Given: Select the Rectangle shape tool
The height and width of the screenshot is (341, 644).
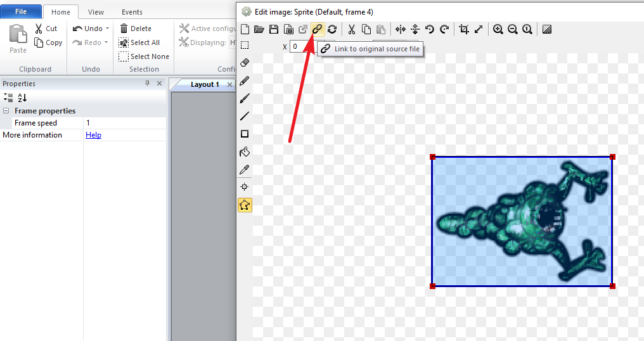Looking at the screenshot, I should [245, 134].
